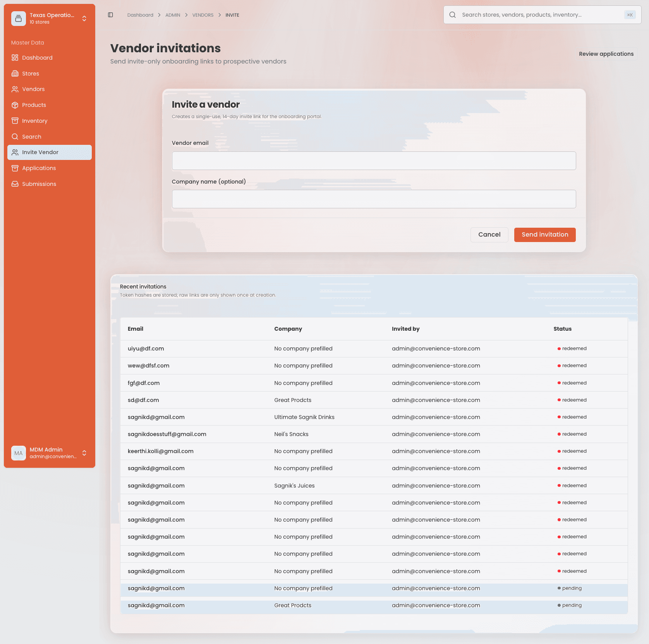This screenshot has height=644, width=649.
Task: Click the Invited by column header
Action: point(405,329)
